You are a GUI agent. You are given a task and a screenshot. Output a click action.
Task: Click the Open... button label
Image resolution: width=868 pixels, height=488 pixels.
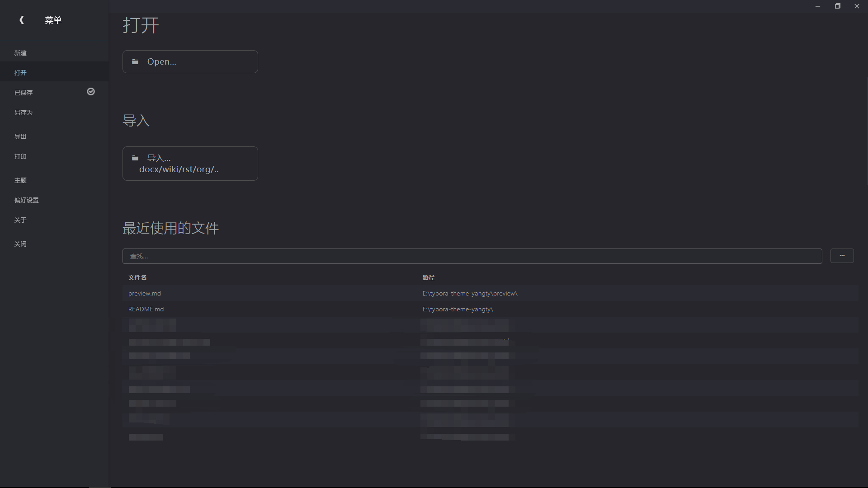[161, 62]
